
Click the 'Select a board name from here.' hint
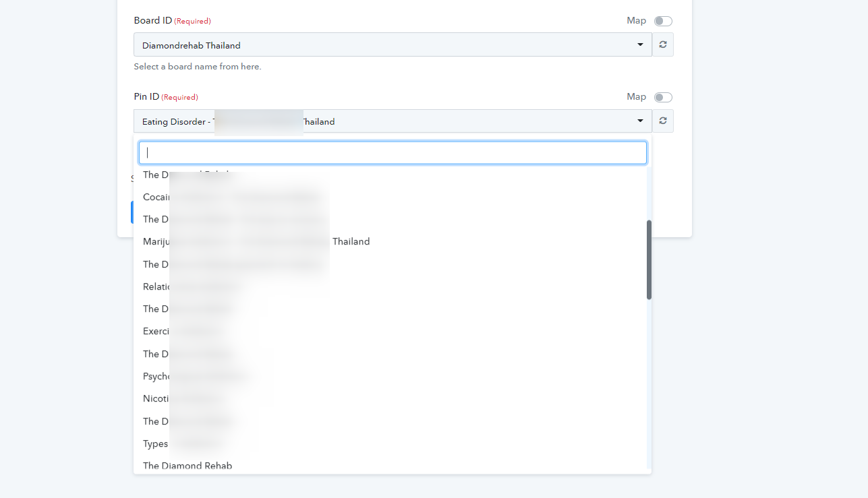tap(197, 67)
